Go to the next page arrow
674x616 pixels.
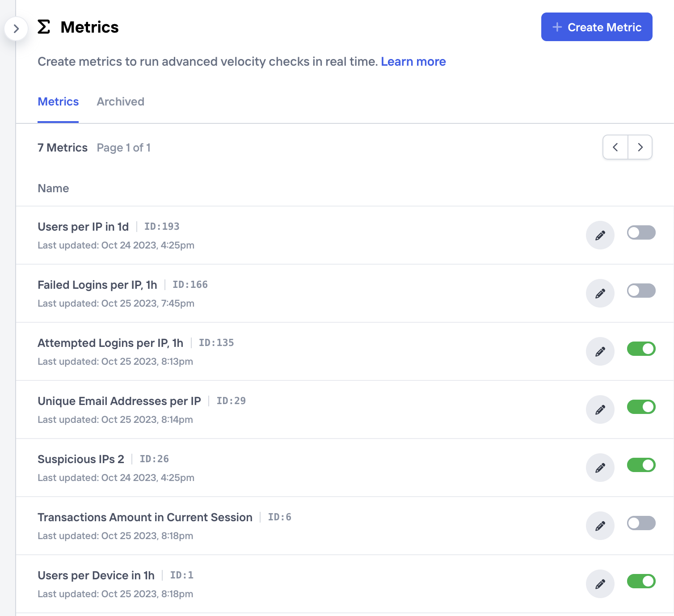tap(640, 147)
